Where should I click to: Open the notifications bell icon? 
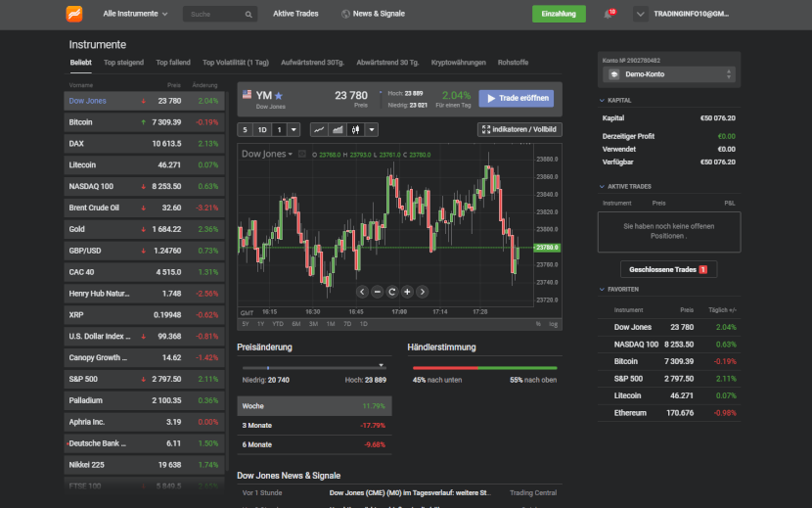tap(608, 14)
